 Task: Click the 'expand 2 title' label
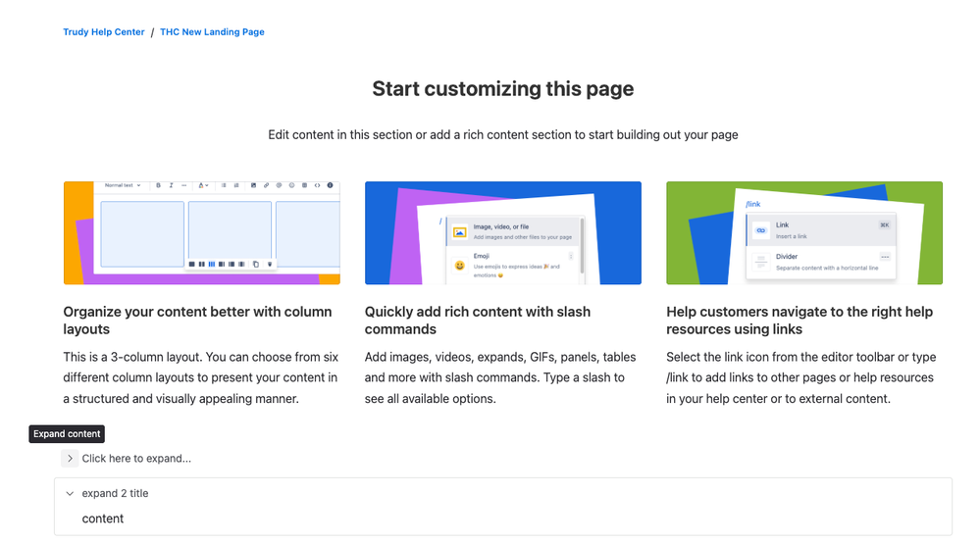pyautogui.click(x=115, y=493)
